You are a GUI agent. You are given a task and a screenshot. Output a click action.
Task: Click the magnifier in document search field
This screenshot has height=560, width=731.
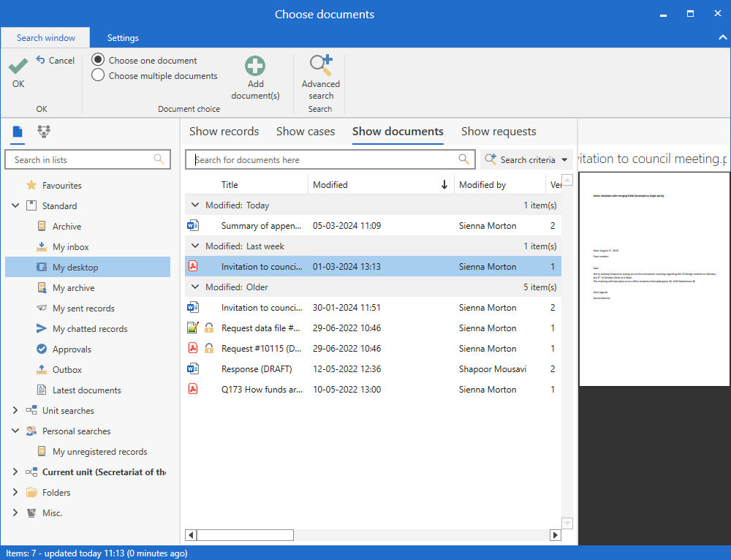pos(463,159)
